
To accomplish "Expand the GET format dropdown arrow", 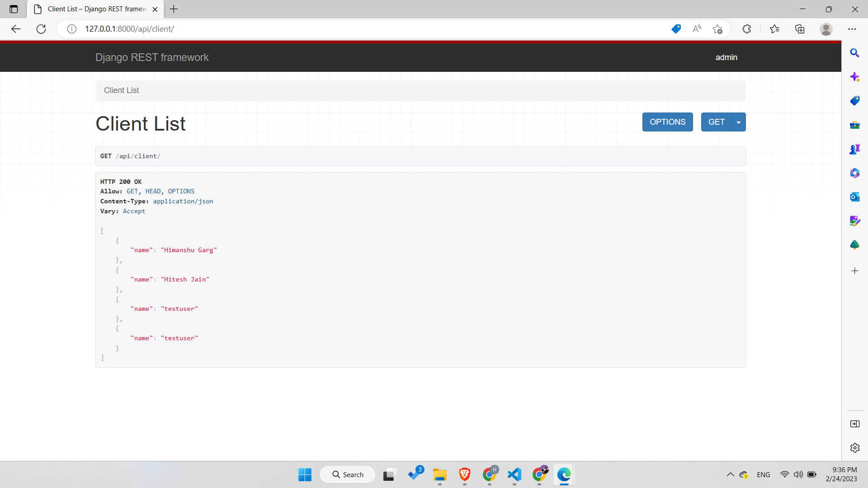I will (x=739, y=122).
